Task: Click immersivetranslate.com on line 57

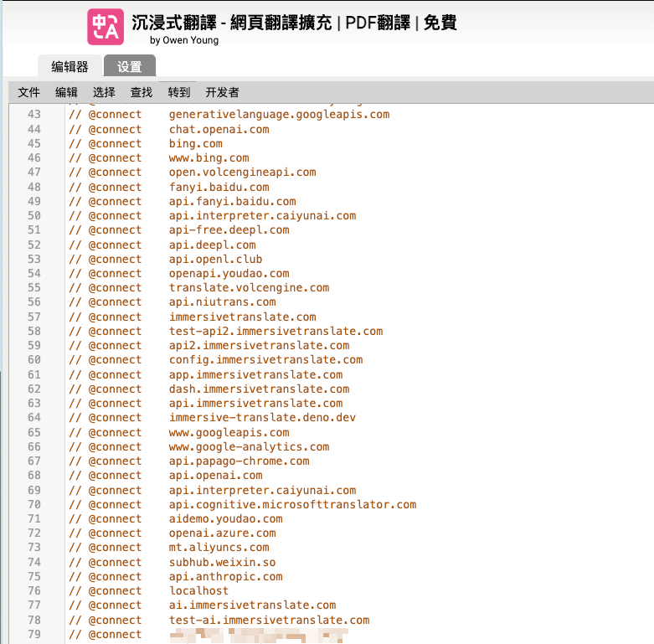Action: coord(242,317)
